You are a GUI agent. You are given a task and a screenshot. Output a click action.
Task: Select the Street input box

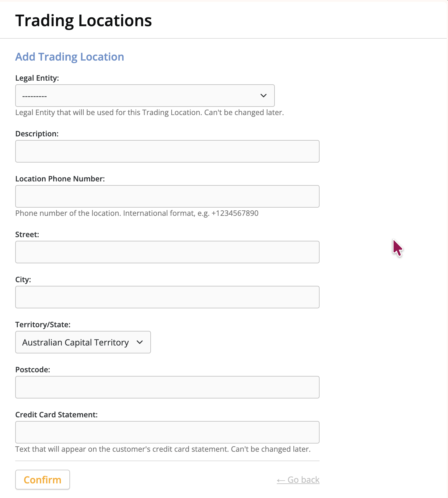(x=167, y=252)
